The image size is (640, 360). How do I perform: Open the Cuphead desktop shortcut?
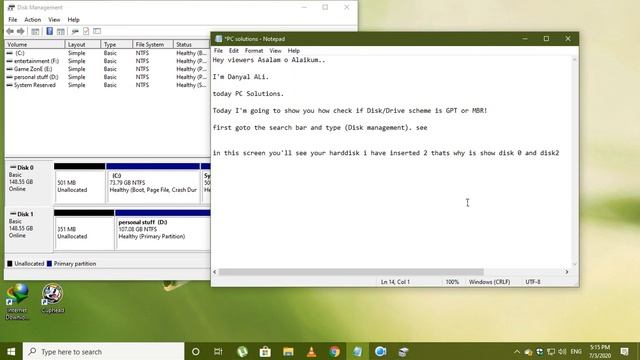[x=53, y=298]
